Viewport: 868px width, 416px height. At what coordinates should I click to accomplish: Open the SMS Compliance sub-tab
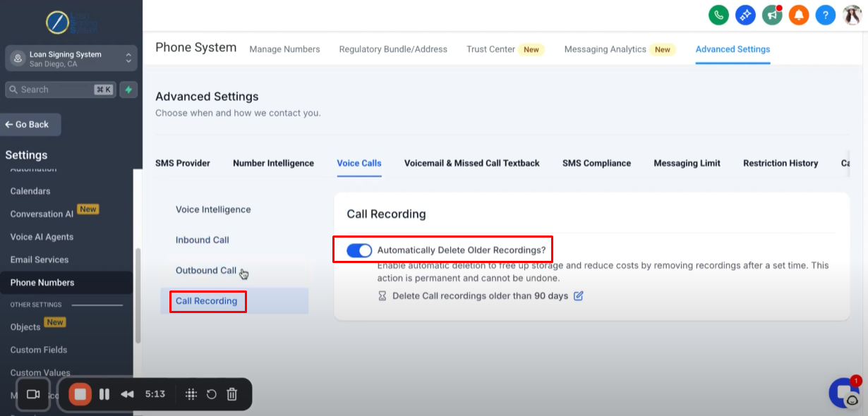(596, 163)
